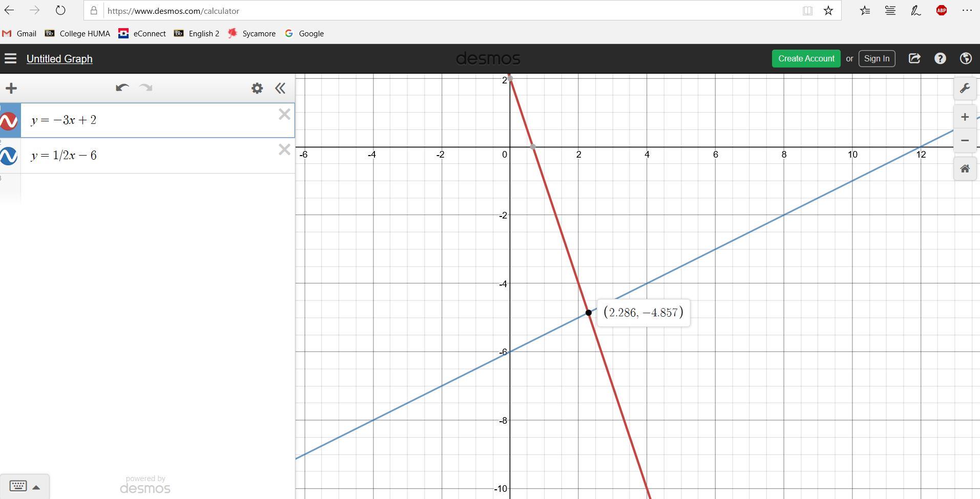The height and width of the screenshot is (499, 980).
Task: Open graph settings wrench
Action: coord(965,88)
